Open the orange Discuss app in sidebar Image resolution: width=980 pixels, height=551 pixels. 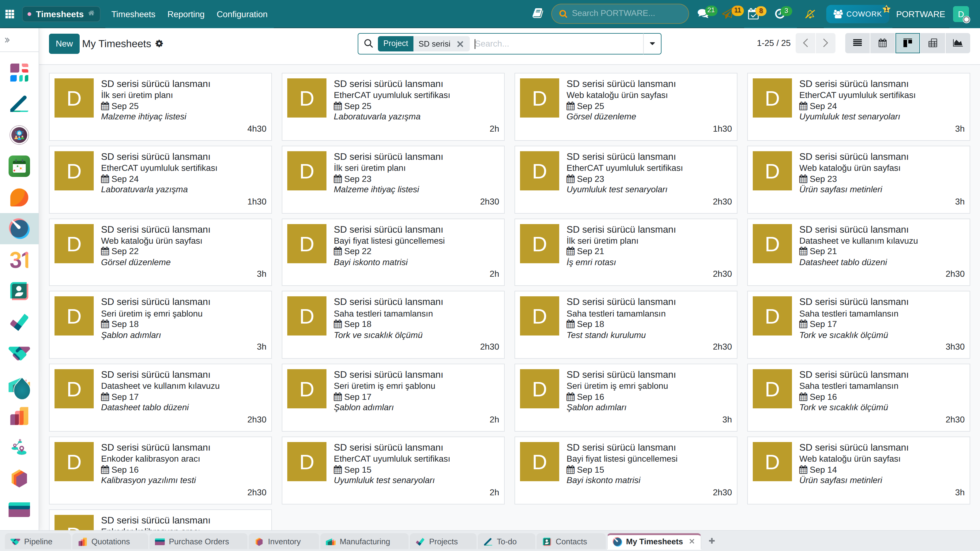pyautogui.click(x=19, y=197)
